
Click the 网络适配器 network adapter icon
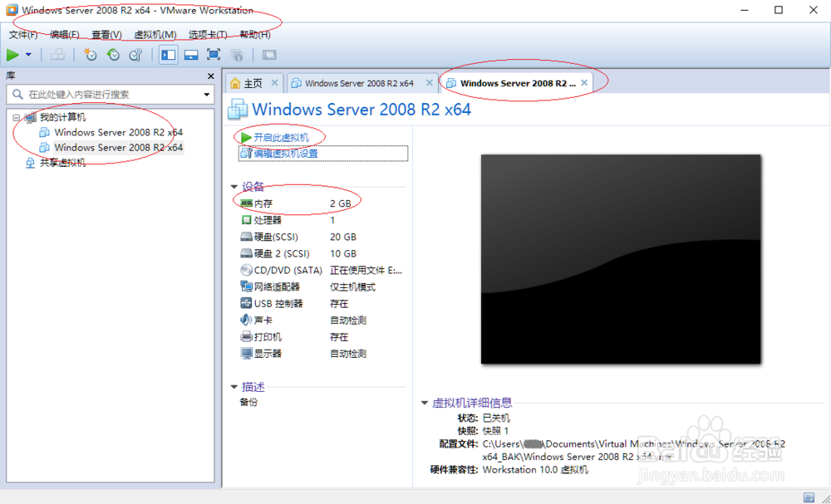(246, 287)
